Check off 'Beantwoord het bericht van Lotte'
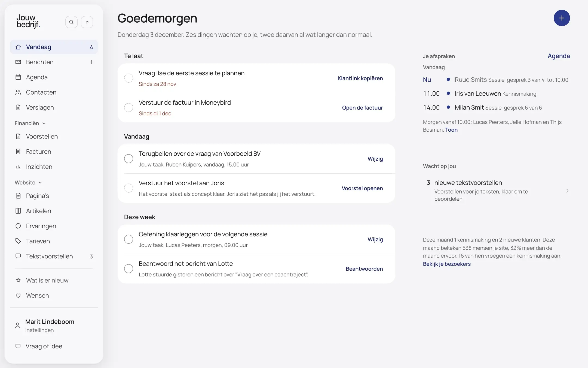This screenshot has height=368, width=588. [128, 269]
